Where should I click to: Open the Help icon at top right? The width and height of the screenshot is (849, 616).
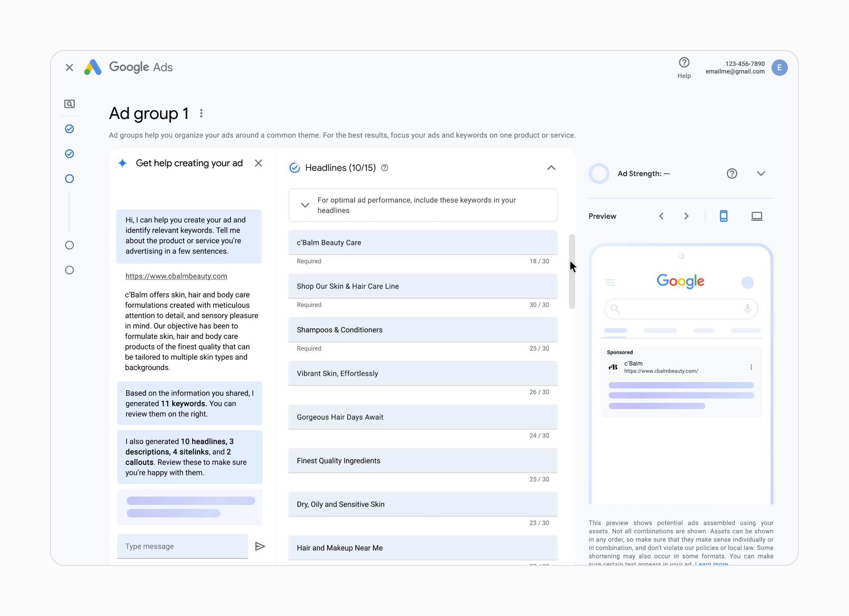point(683,63)
